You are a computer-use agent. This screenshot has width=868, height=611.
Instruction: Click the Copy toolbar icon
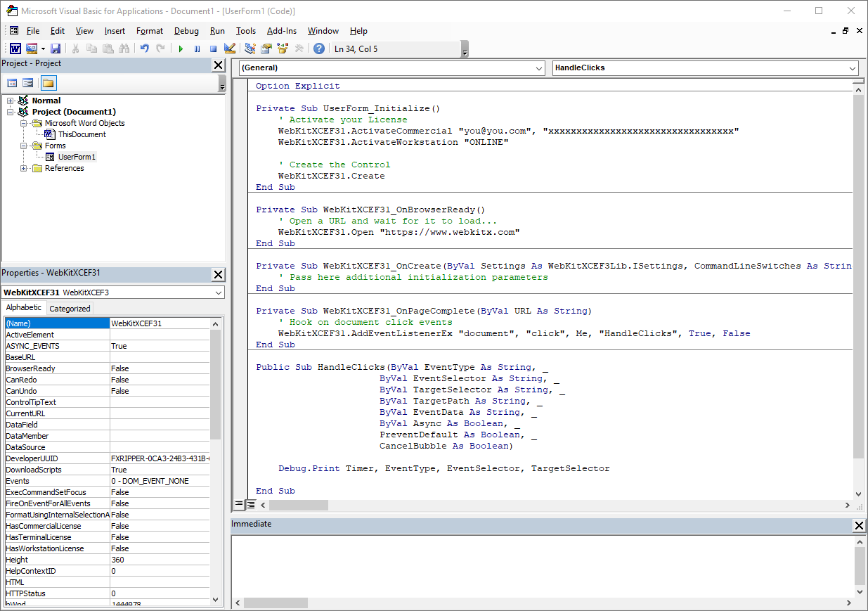click(x=91, y=49)
